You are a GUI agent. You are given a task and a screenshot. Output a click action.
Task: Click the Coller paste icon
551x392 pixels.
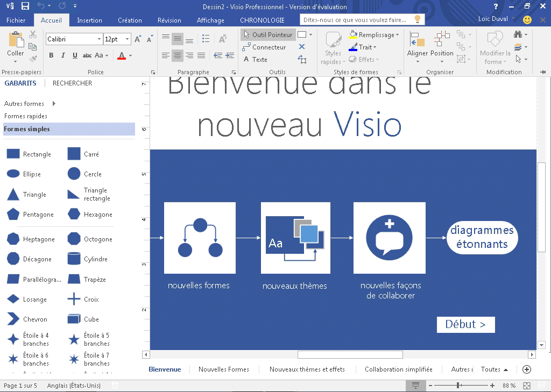(x=16, y=39)
